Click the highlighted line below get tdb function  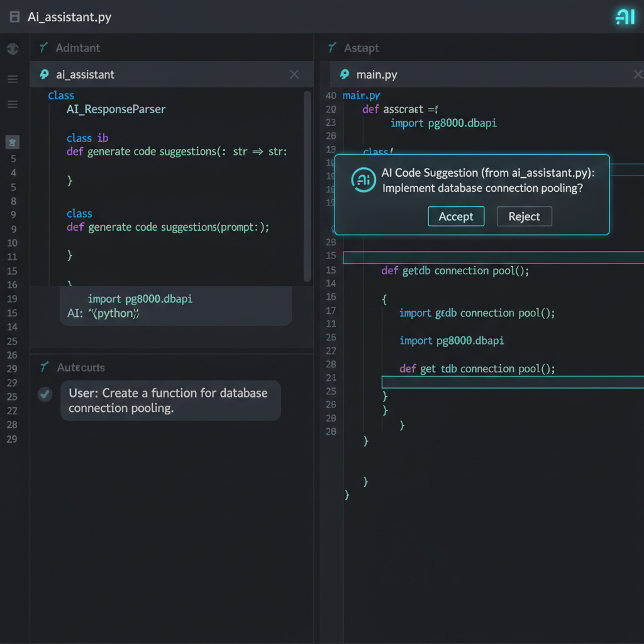[513, 382]
